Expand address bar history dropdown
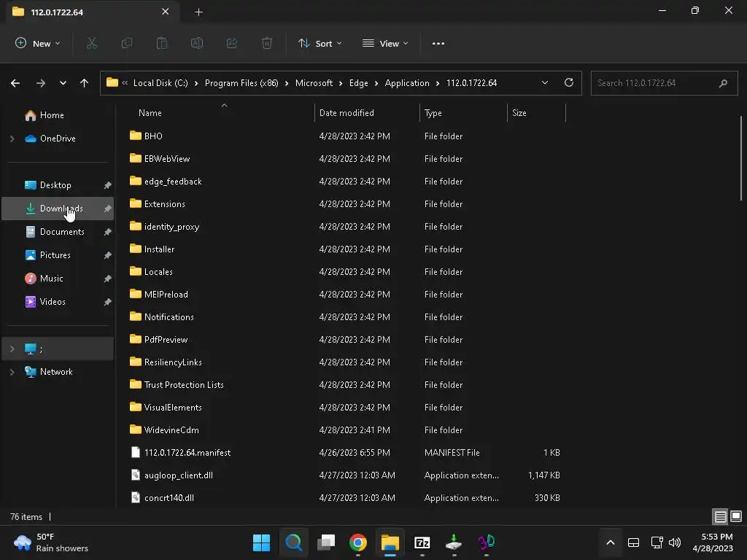Viewport: 747px width, 560px height. [x=544, y=82]
